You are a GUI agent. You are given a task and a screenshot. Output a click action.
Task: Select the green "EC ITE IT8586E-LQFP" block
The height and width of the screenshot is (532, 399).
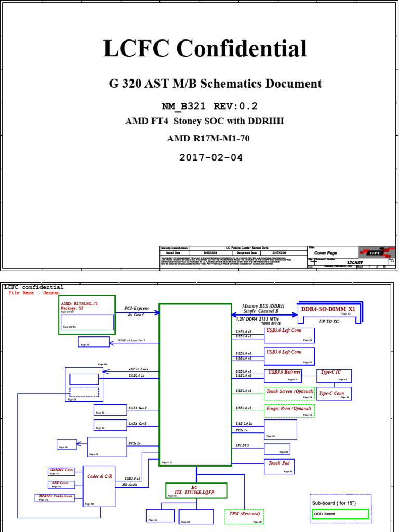click(x=196, y=490)
